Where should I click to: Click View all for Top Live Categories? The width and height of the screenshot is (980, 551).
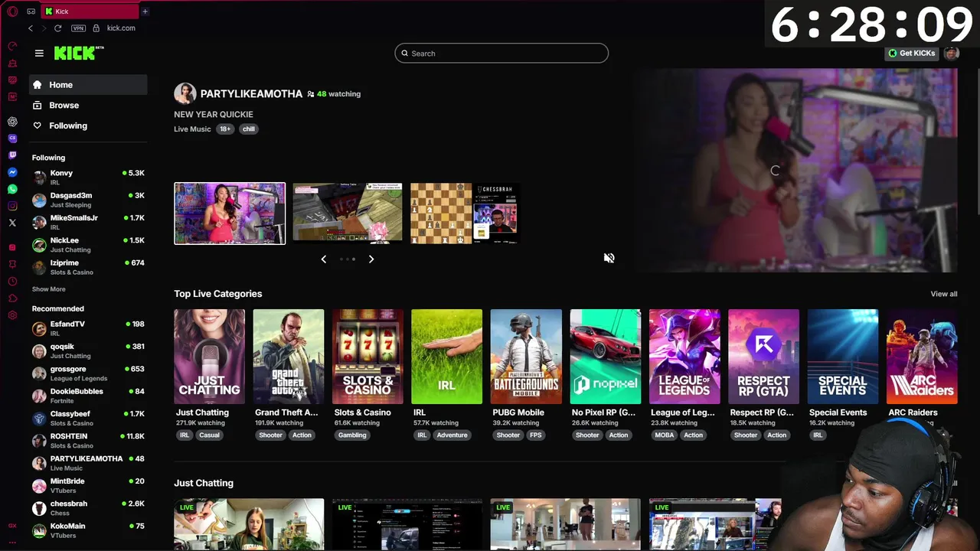click(x=943, y=294)
